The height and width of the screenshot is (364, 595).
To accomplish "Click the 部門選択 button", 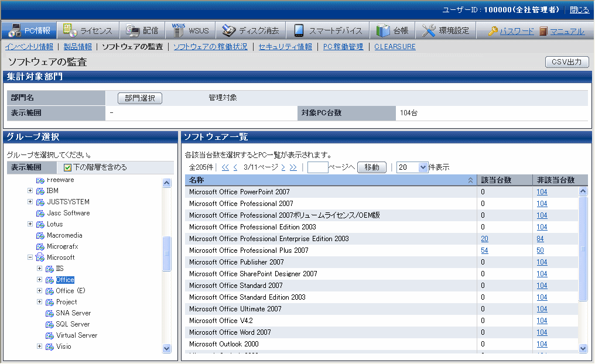I will (x=140, y=98).
